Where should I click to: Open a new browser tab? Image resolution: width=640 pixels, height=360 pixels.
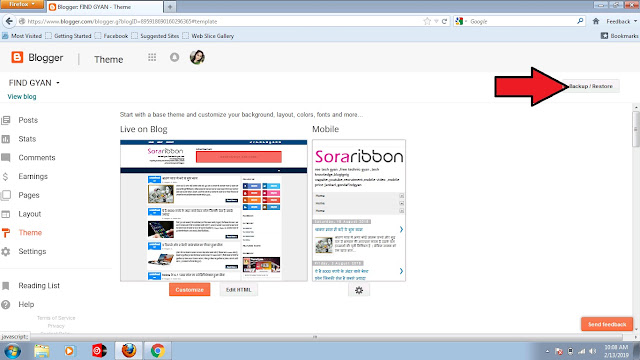pos(170,7)
